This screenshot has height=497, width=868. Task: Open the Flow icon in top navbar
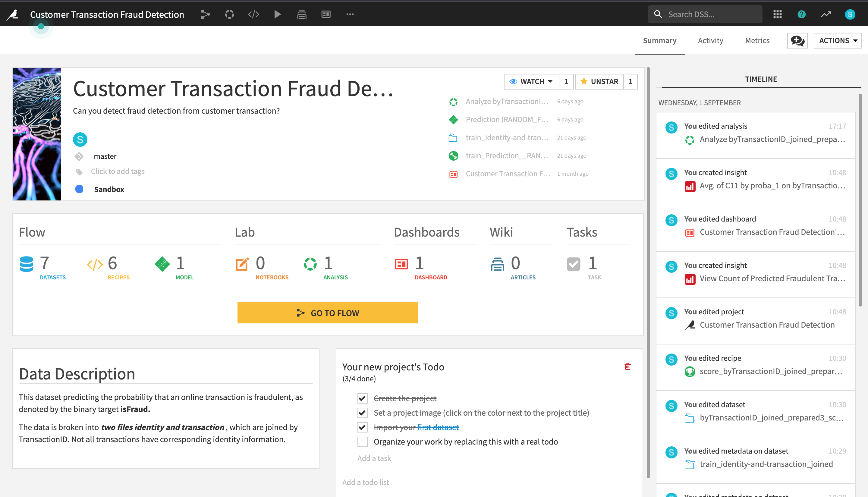pyautogui.click(x=205, y=14)
